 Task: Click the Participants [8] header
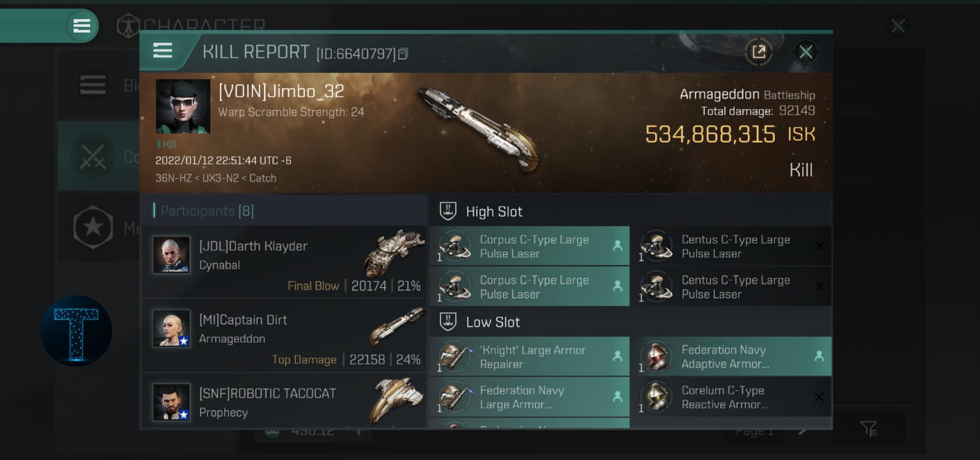(x=207, y=211)
